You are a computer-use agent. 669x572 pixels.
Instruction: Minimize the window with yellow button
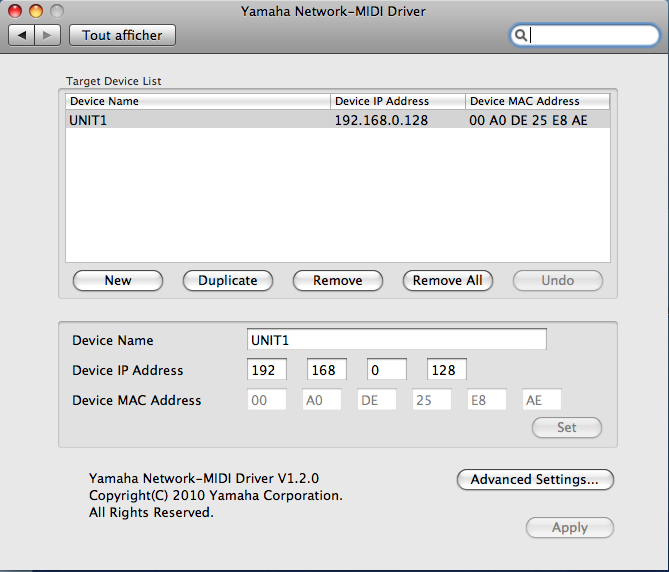[36, 11]
